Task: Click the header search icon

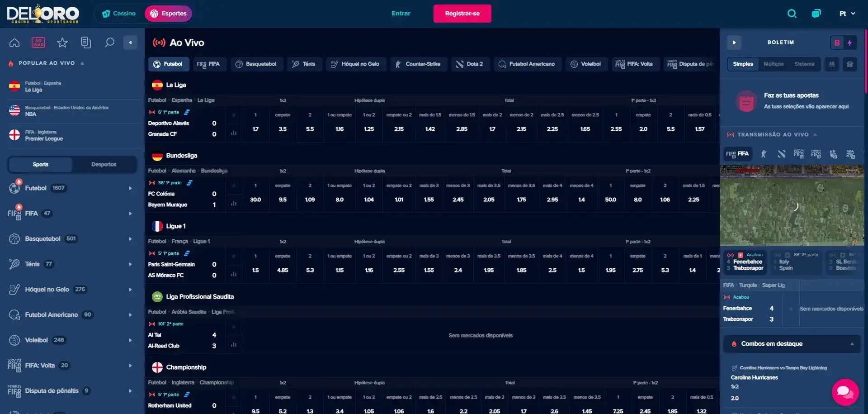Action: 792,14
